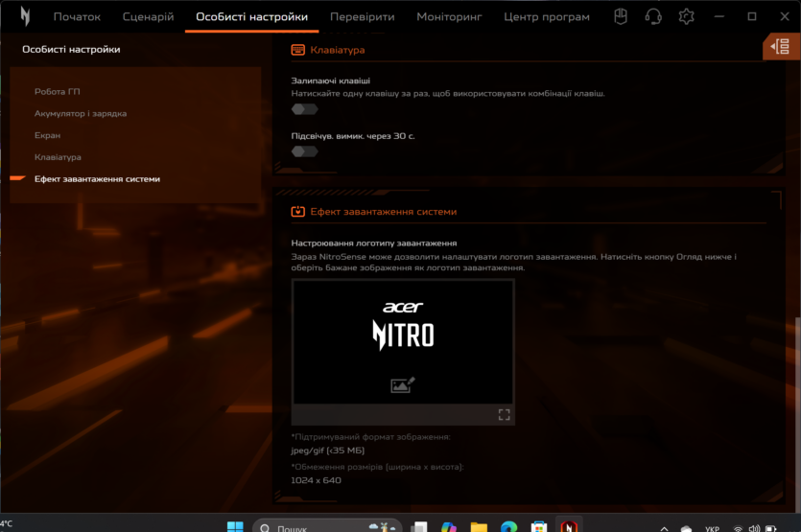801x532 pixels.
Task: Click the 1024 x 640 size text
Action: [316, 480]
